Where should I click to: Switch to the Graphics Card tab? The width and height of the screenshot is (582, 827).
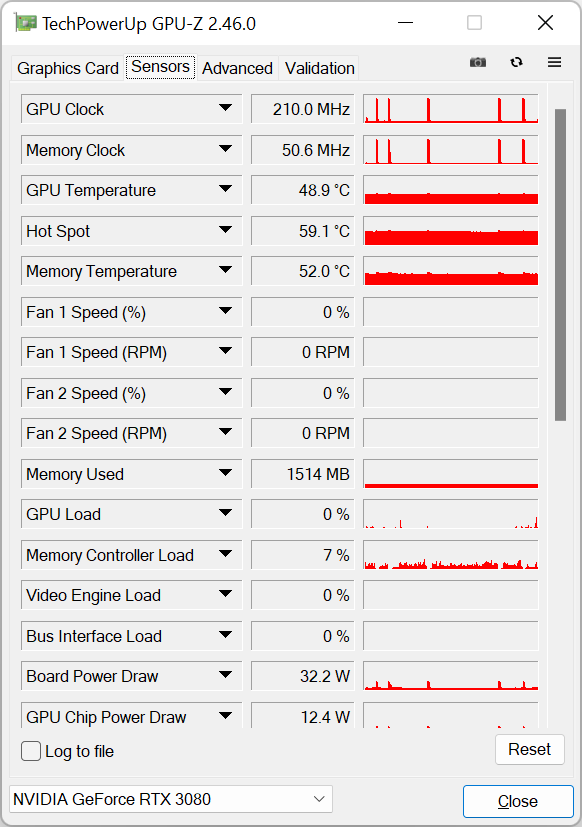(68, 68)
